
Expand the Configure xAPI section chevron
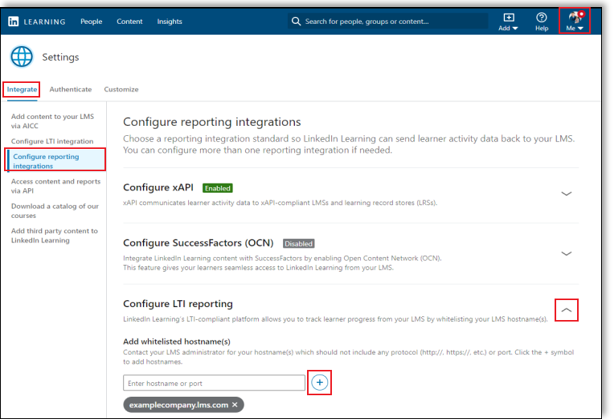566,194
